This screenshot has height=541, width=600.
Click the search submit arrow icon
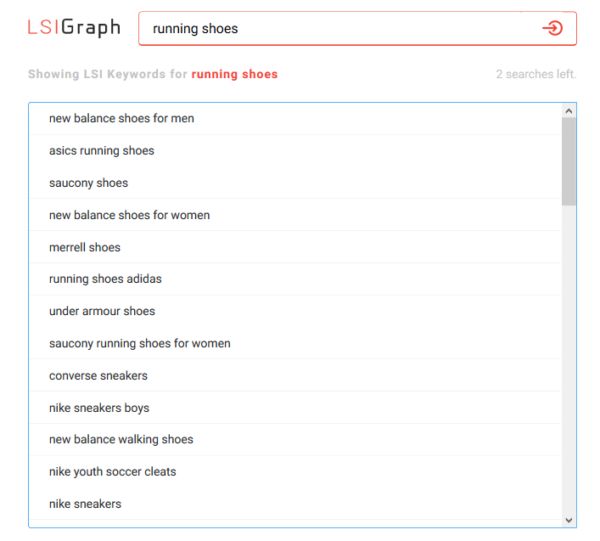[552, 28]
